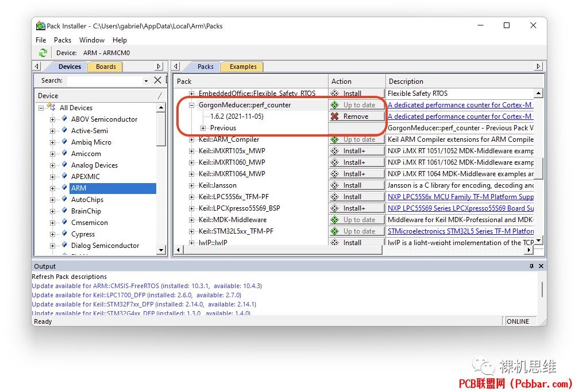Click the Analog Devices vendor icon
This screenshot has width=575, height=392.
point(64,165)
